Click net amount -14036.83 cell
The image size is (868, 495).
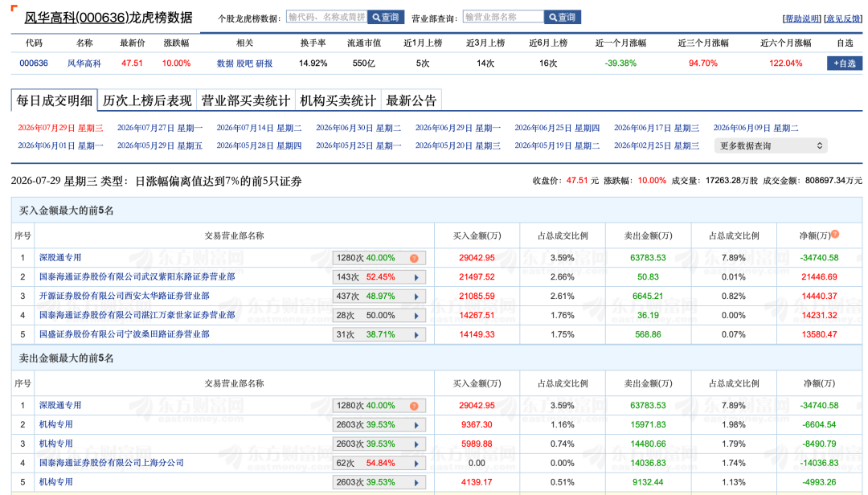819,463
